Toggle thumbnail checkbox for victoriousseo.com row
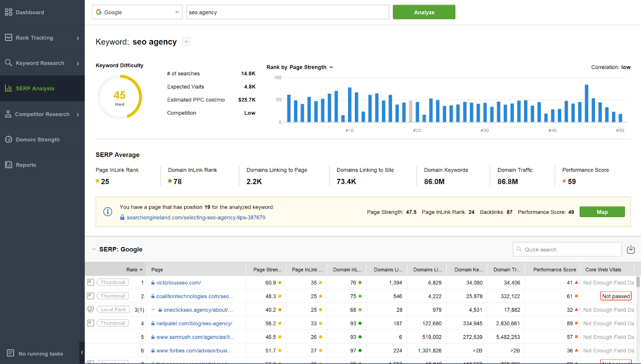Screen dimensions: 641x364 point(91,282)
